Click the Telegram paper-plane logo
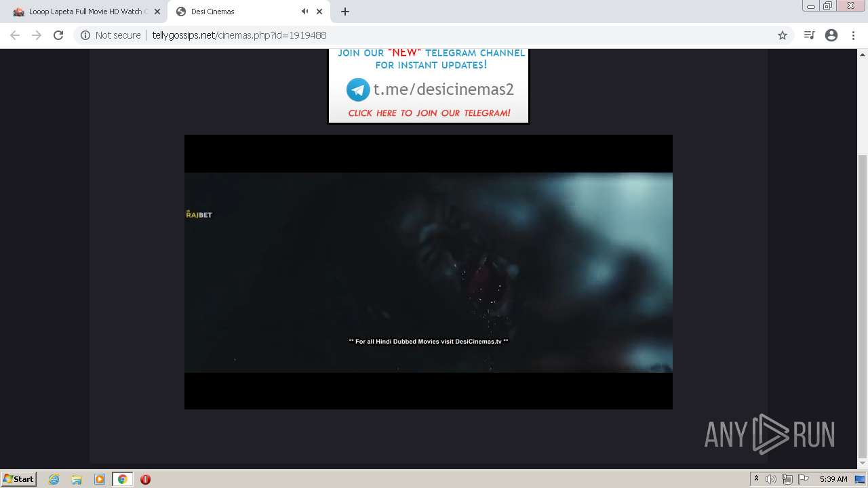This screenshot has width=868, height=488. pyautogui.click(x=358, y=89)
